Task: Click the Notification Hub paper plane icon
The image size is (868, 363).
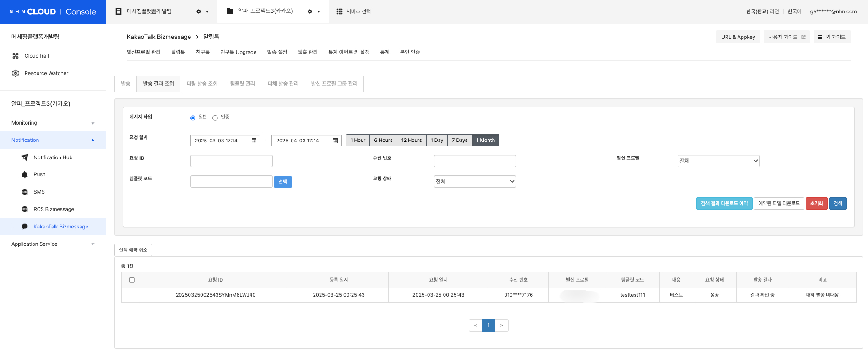Action: 25,157
